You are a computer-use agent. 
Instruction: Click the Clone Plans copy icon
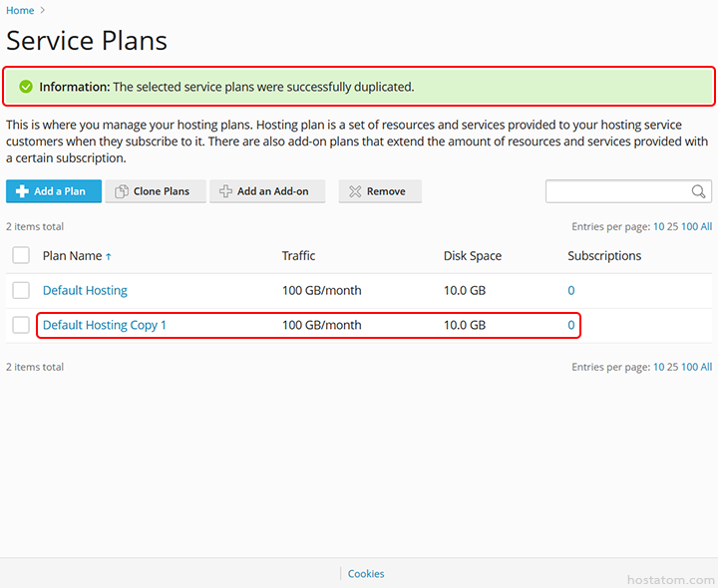coord(122,191)
